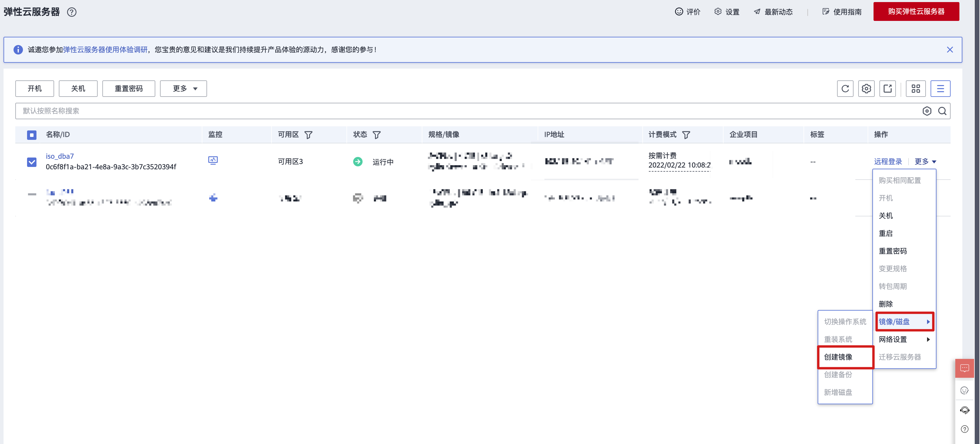Image resolution: width=980 pixels, height=444 pixels.
Task: Click the select-all checkbox in table header
Action: tap(31, 135)
